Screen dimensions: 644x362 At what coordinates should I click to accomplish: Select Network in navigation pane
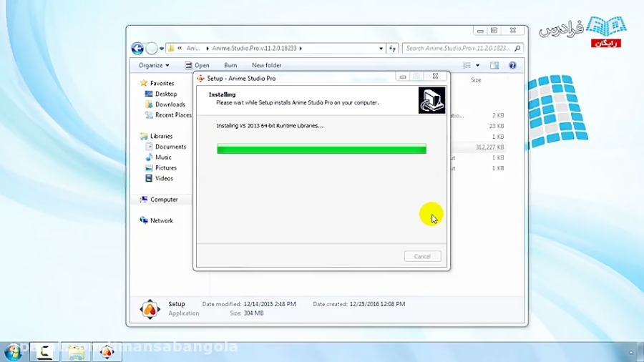coord(162,221)
